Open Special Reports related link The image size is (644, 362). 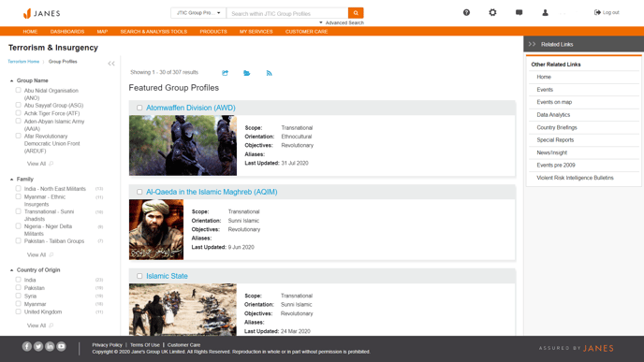(555, 140)
